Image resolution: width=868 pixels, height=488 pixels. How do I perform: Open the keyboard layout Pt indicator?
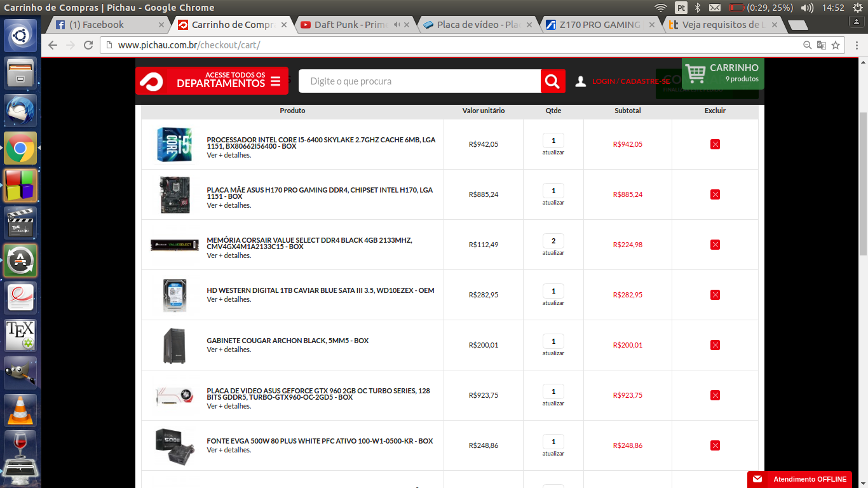point(681,8)
